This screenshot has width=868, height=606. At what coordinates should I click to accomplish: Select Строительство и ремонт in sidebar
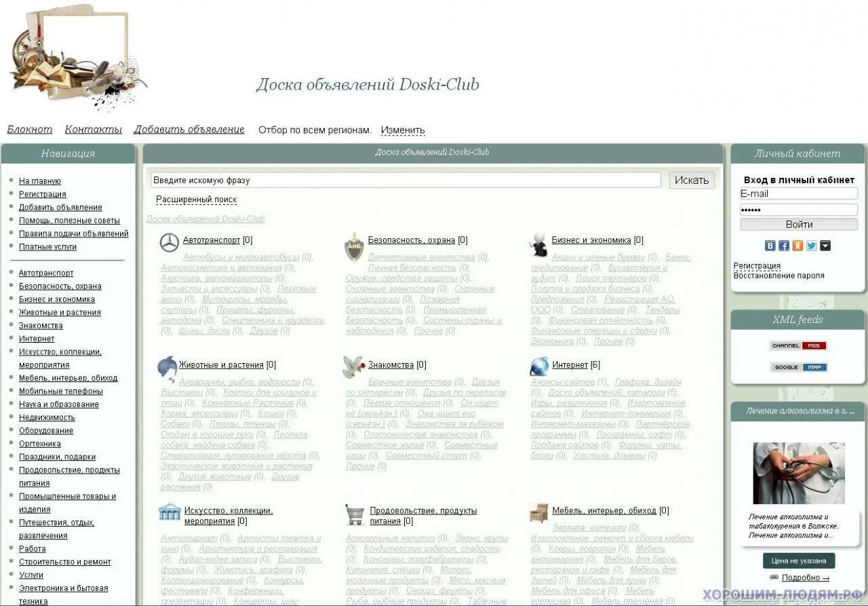[x=65, y=562]
